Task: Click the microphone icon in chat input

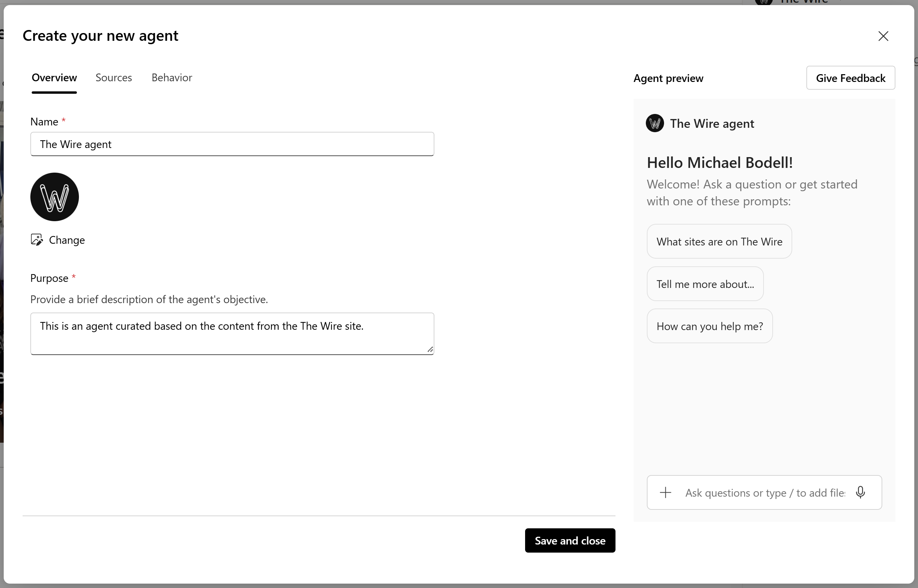Action: (860, 493)
